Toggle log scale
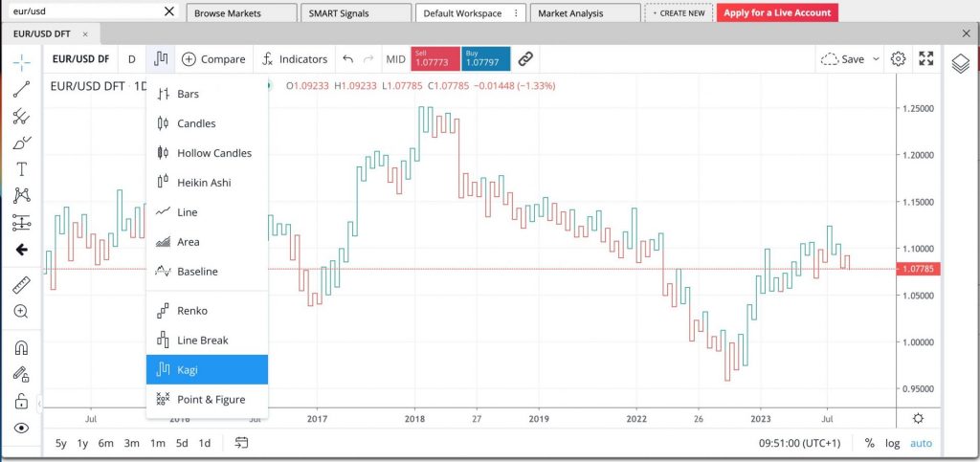The width and height of the screenshot is (980, 462). (x=893, y=443)
